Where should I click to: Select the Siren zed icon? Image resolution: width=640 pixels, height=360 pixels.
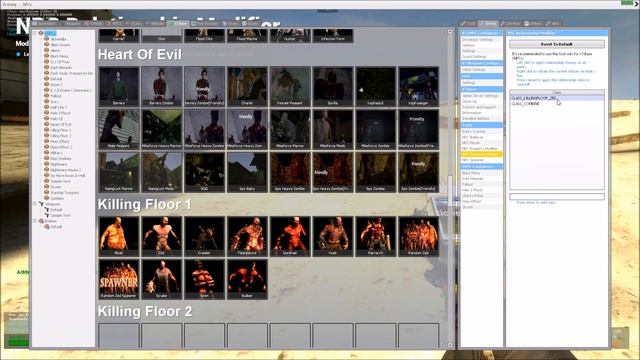204,279
